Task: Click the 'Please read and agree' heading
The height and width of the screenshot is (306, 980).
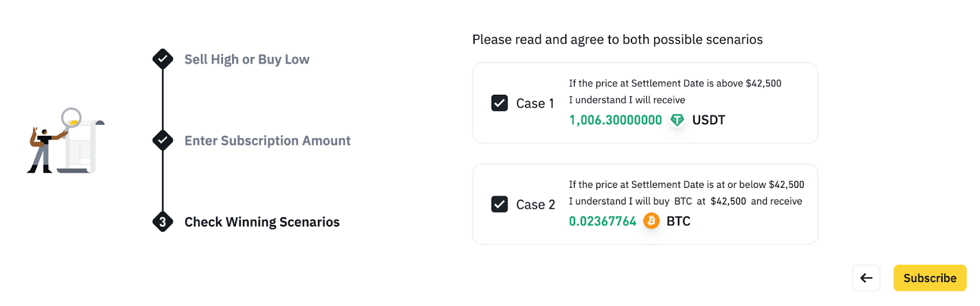Action: [x=617, y=40]
